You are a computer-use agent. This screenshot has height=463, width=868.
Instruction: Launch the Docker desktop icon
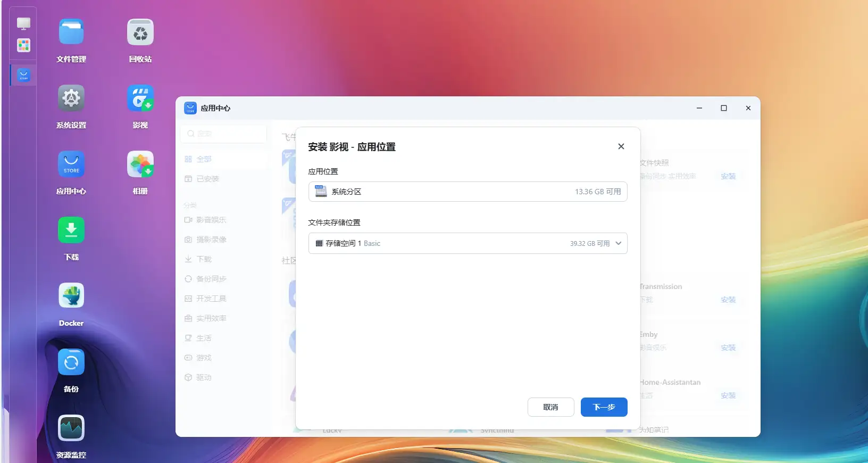click(x=71, y=296)
